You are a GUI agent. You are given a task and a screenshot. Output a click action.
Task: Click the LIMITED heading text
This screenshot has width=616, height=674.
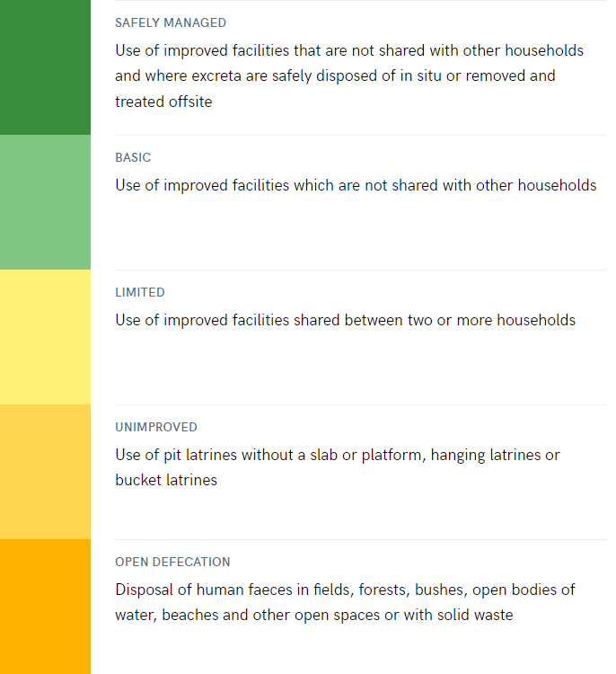pos(140,292)
